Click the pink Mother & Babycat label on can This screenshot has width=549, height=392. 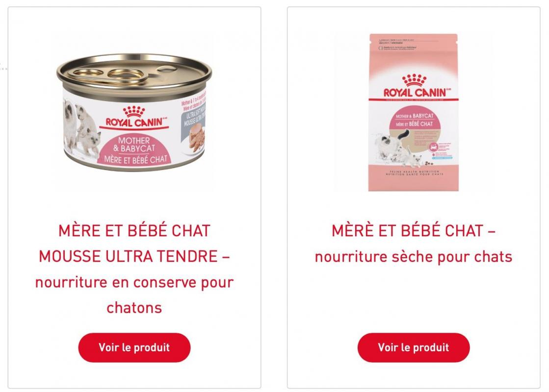135,150
